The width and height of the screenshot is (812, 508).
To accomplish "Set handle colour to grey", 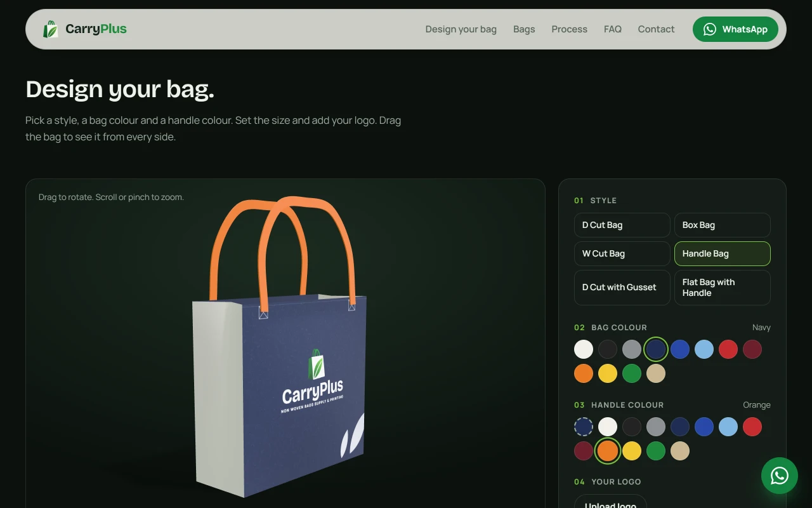I will pyautogui.click(x=656, y=427).
